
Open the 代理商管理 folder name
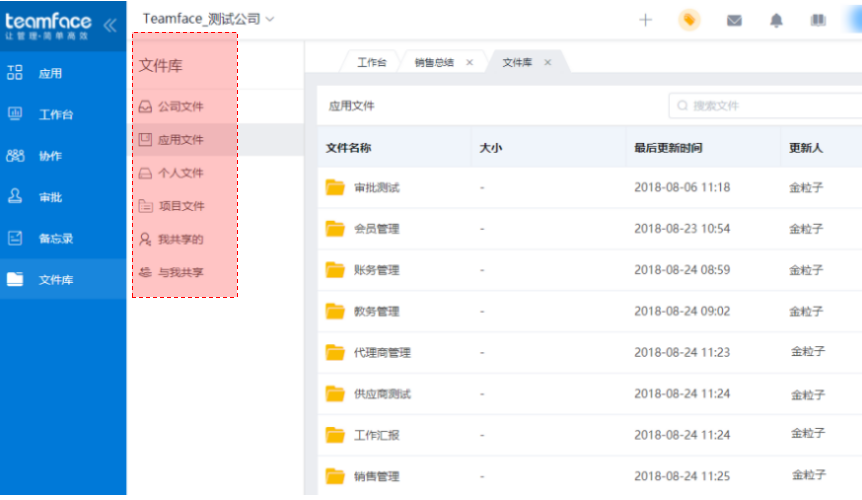pyautogui.click(x=382, y=352)
